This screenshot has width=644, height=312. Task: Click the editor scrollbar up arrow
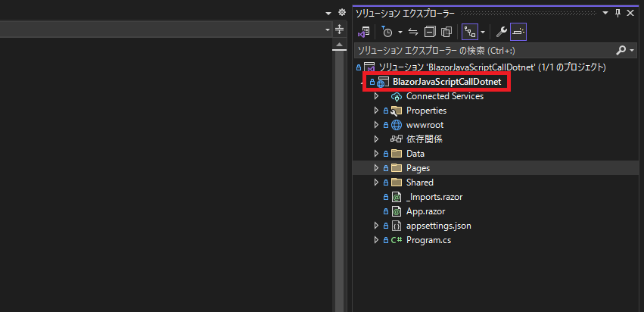[339, 44]
